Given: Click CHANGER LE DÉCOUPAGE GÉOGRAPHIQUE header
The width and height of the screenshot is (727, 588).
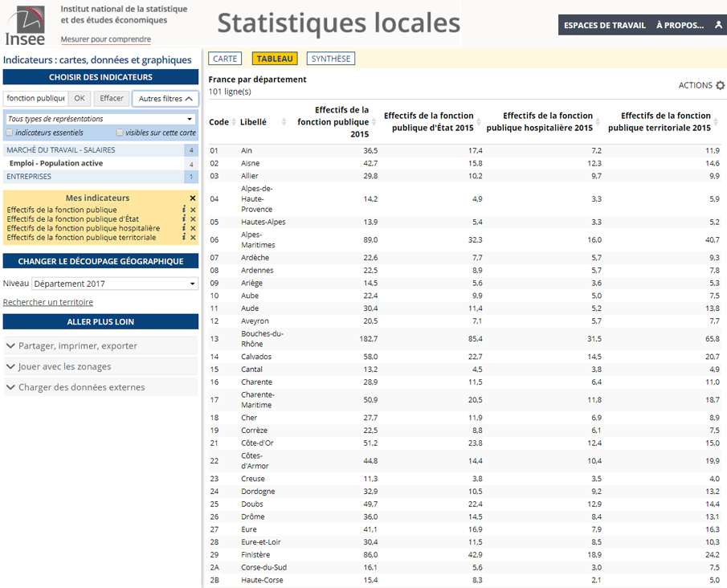Looking at the screenshot, I should [100, 261].
